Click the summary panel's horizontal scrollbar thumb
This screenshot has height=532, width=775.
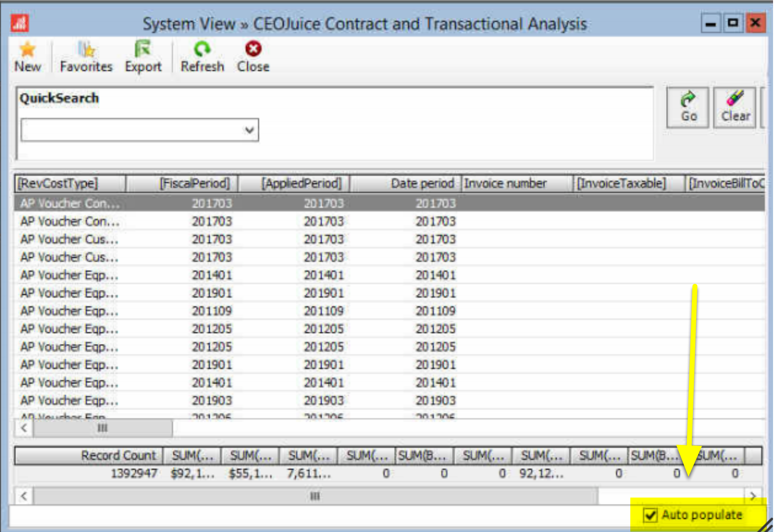click(x=315, y=496)
